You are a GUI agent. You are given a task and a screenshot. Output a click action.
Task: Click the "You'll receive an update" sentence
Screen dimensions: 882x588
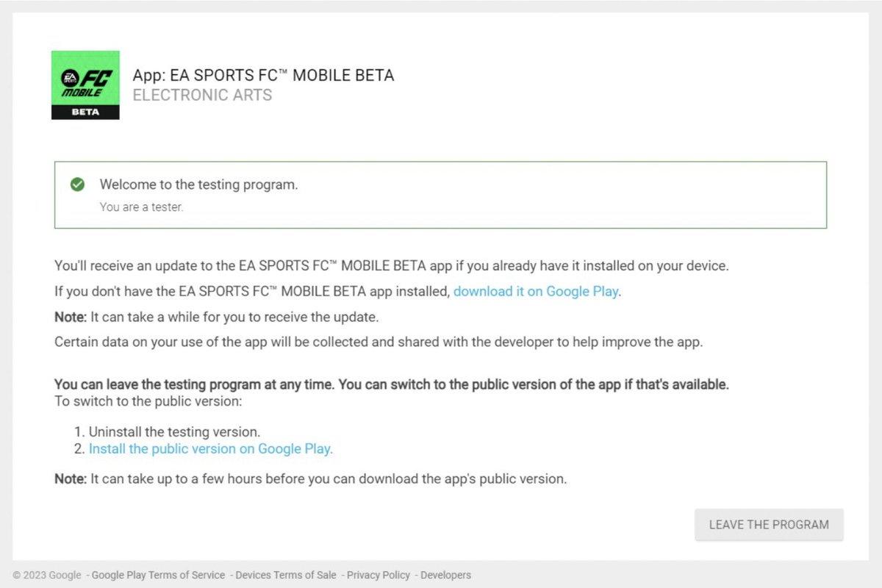tap(392, 265)
